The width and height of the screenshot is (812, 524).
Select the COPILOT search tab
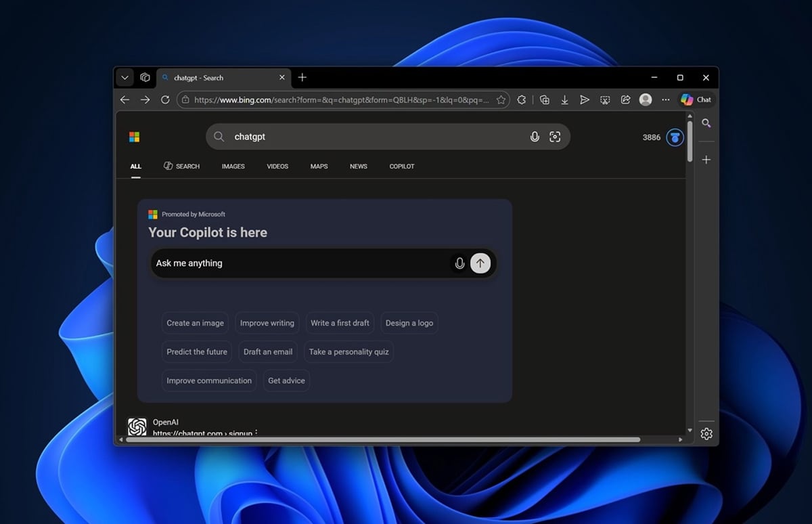click(402, 167)
